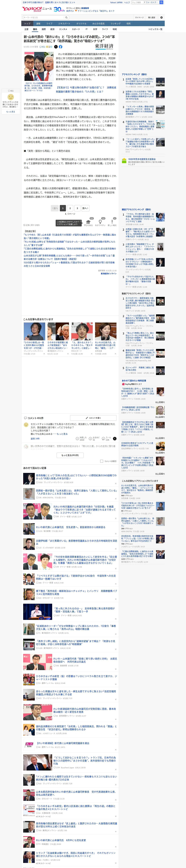Viewport: 186px width, 868px height.
Task: Expand first comment with もっと見る link
Action: click(x=62, y=434)
